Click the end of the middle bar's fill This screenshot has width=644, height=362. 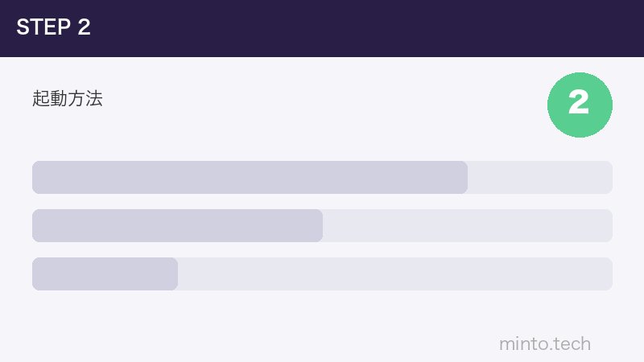coord(320,225)
